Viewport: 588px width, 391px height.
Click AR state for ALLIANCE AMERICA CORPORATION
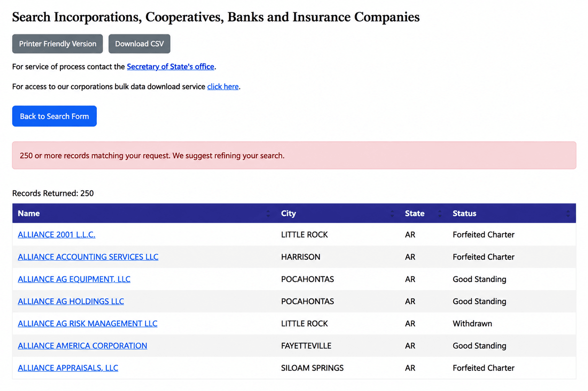tap(410, 346)
